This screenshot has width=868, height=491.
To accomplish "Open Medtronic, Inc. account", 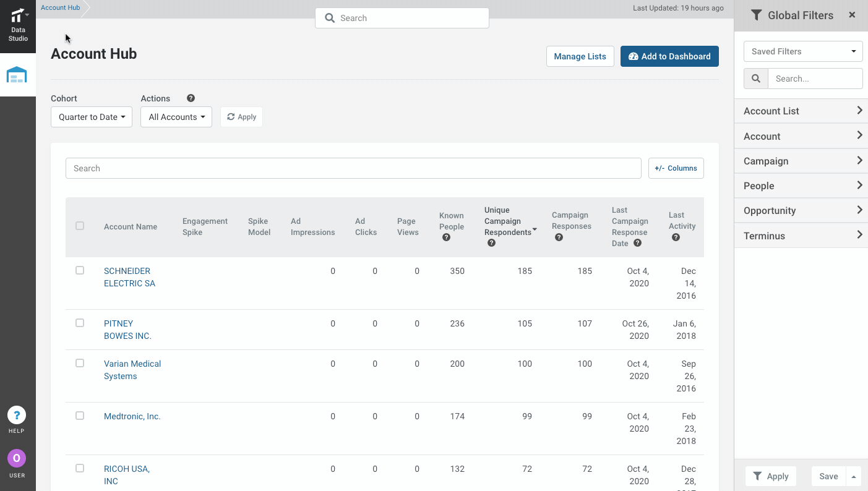I will click(132, 416).
